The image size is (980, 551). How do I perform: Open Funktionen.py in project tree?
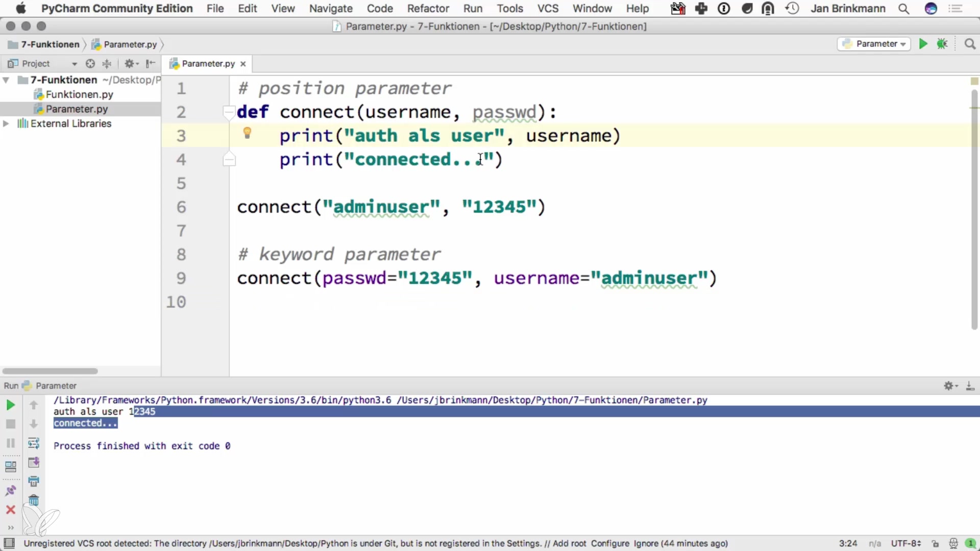pyautogui.click(x=79, y=94)
